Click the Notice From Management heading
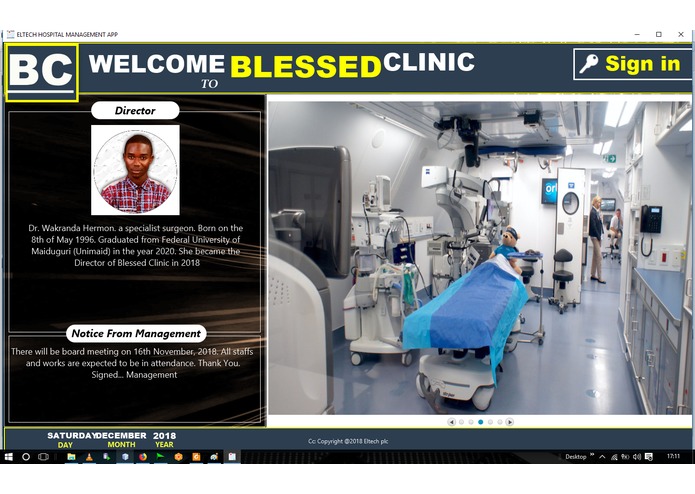 [136, 333]
